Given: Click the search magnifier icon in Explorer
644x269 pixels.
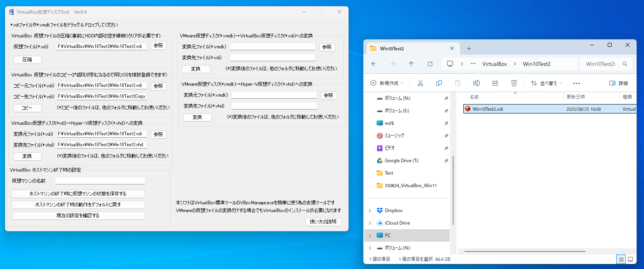Looking at the screenshot, I should pos(625,64).
